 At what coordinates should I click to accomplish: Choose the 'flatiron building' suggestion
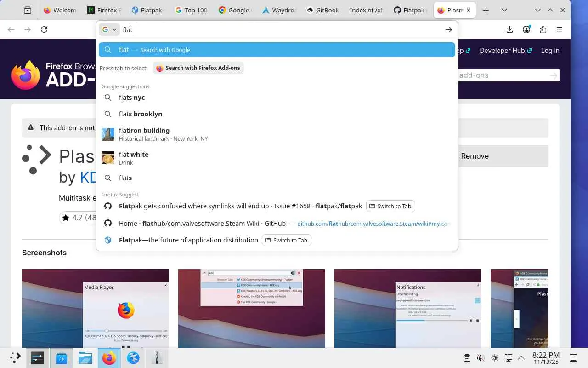[277, 134]
